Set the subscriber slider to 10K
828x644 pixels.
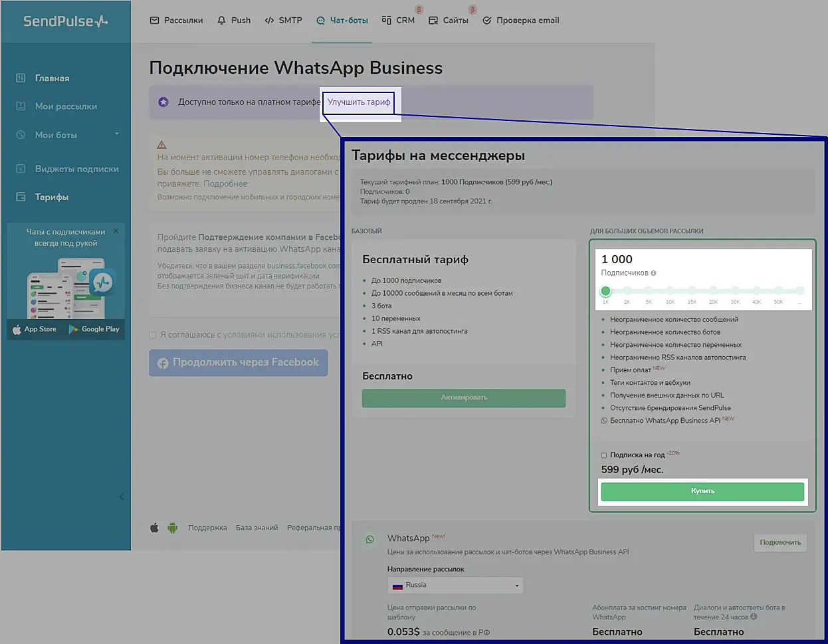coord(671,291)
